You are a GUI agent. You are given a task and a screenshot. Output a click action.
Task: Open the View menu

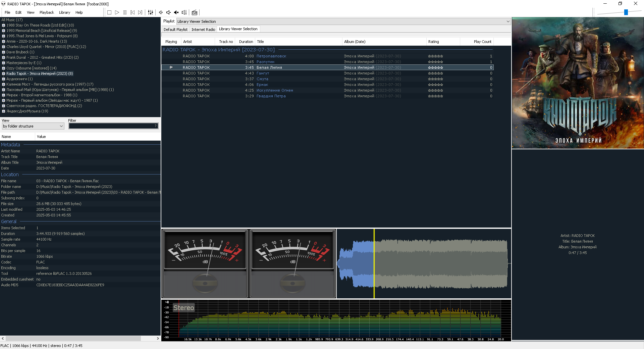pos(31,12)
